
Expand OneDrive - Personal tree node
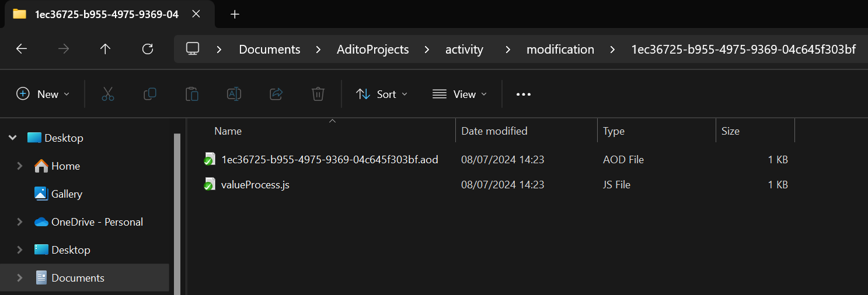[19, 222]
